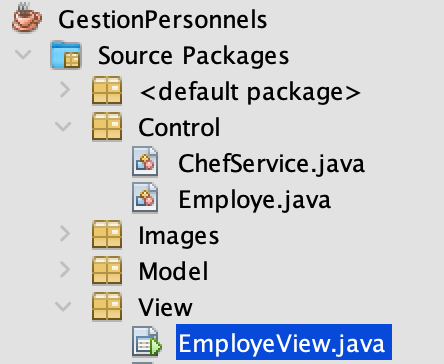The width and height of the screenshot is (444, 364).
Task: Click the EmployeView.java form file icon
Action: coord(147,342)
